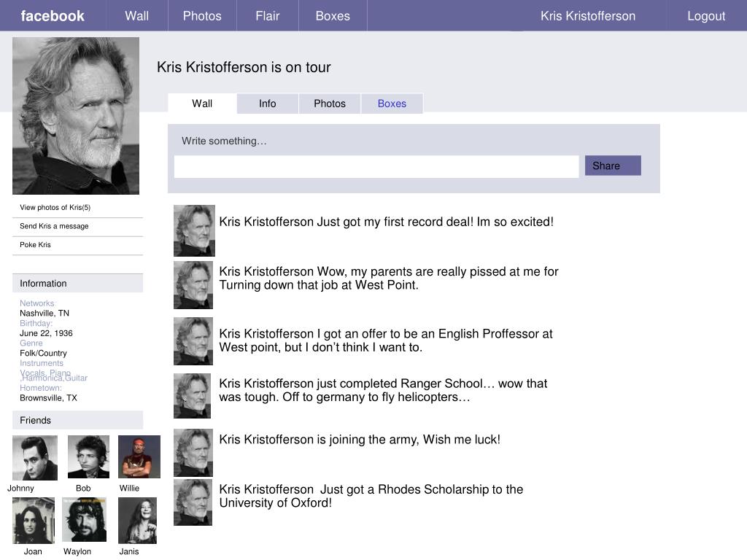The image size is (747, 560).
Task: Click Logout in the top bar
Action: pyautogui.click(x=706, y=16)
